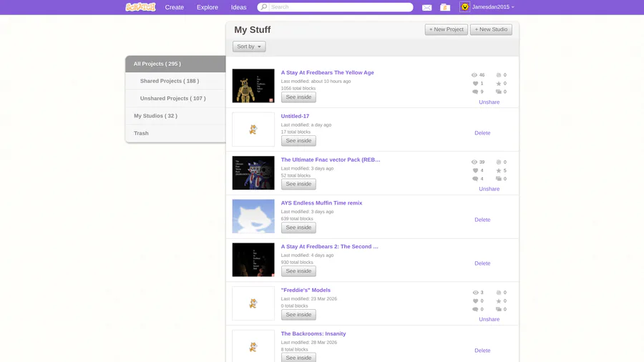Click the + New Studio button
Screen dimensions: 644x362
pyautogui.click(x=491, y=29)
